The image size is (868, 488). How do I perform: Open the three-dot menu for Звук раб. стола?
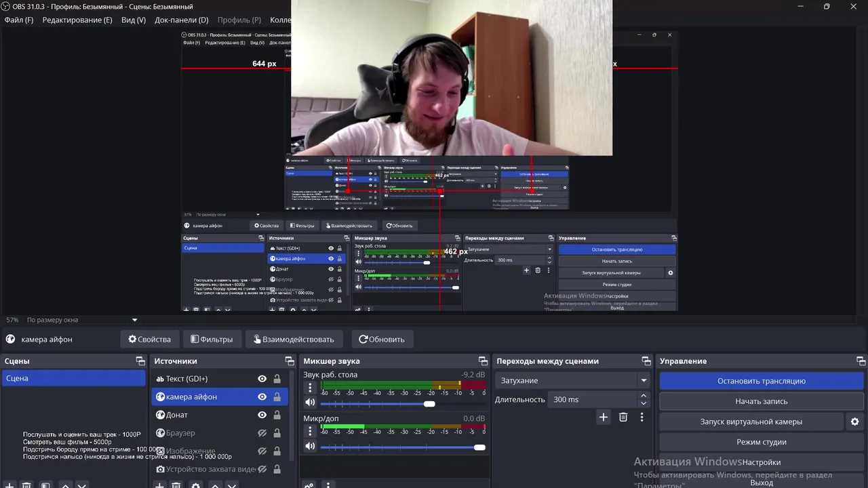tap(310, 388)
